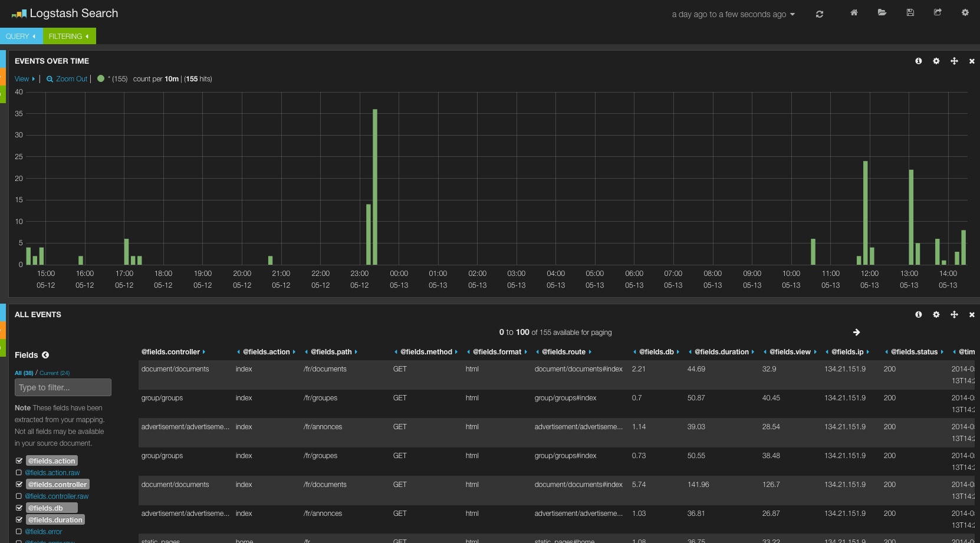Screen dimensions: 980x543
Task: Move @fields.path column right arrow
Action: (356, 352)
